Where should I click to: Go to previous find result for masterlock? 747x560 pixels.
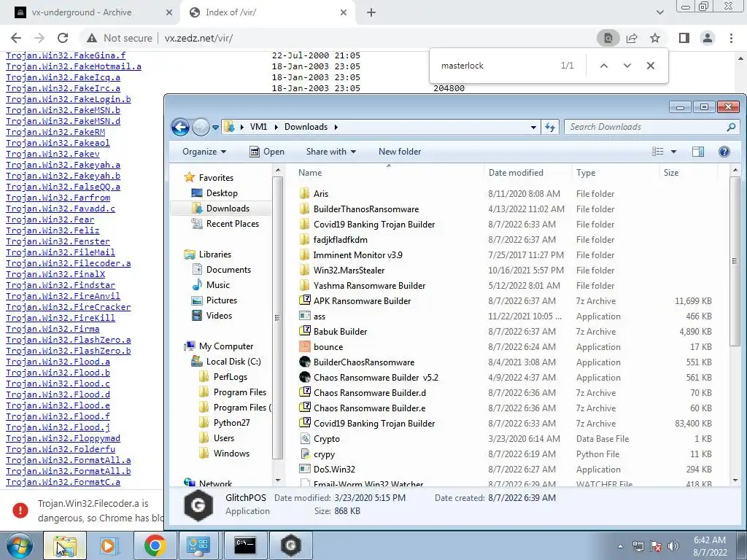(x=603, y=66)
